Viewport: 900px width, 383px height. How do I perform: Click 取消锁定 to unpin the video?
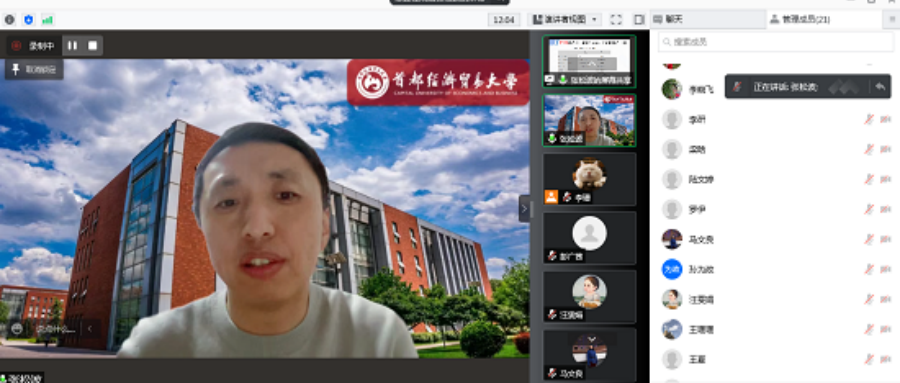(x=34, y=69)
